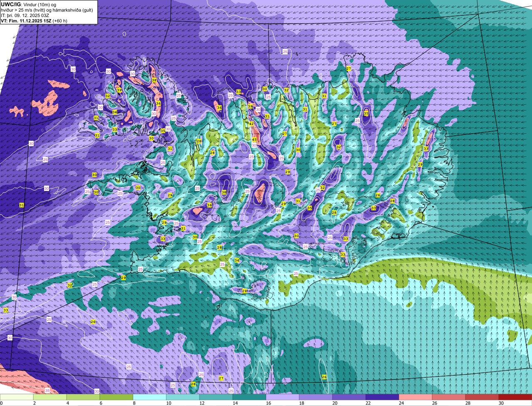Select the 2–4 m/s legend color block
The height and width of the screenshot is (406, 532).
[50, 397]
